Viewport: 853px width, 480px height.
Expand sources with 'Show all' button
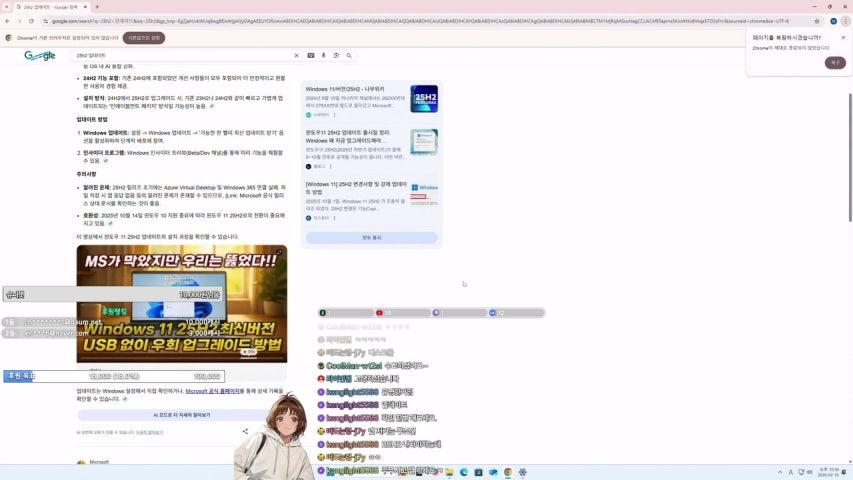(x=372, y=238)
